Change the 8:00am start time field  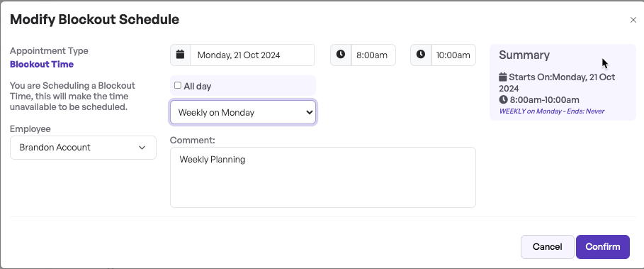[373, 55]
